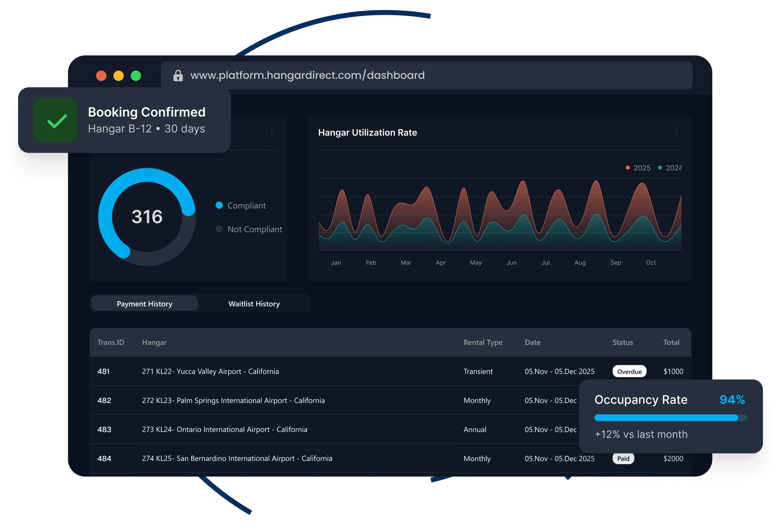Select transaction row 482 Palm Springs Airport
This screenshot has height=532, width=780.
coord(234,400)
